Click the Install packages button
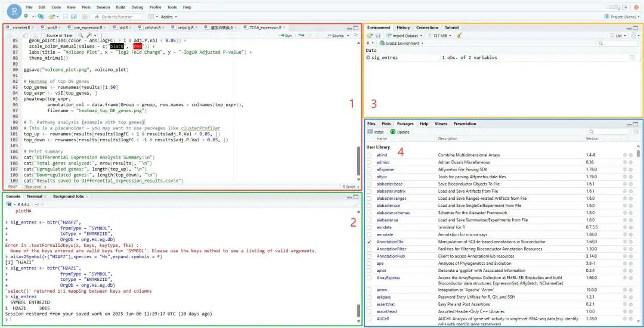This screenshot has width=644, height=328. [x=376, y=132]
